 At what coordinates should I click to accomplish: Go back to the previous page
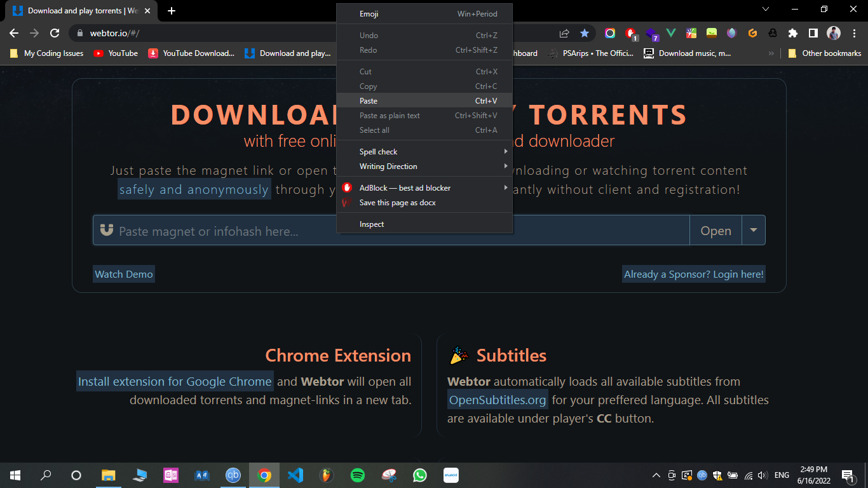14,33
